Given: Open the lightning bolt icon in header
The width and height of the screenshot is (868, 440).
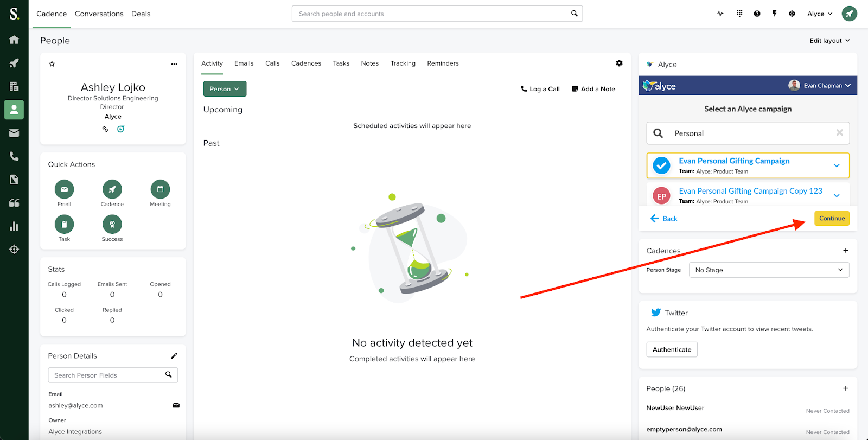Looking at the screenshot, I should pyautogui.click(x=775, y=14).
